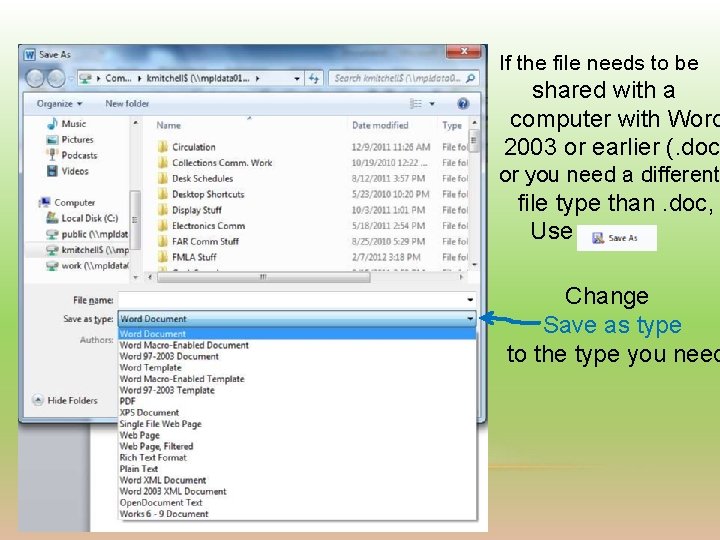Click the Display Stuff folder icon

[x=162, y=210]
